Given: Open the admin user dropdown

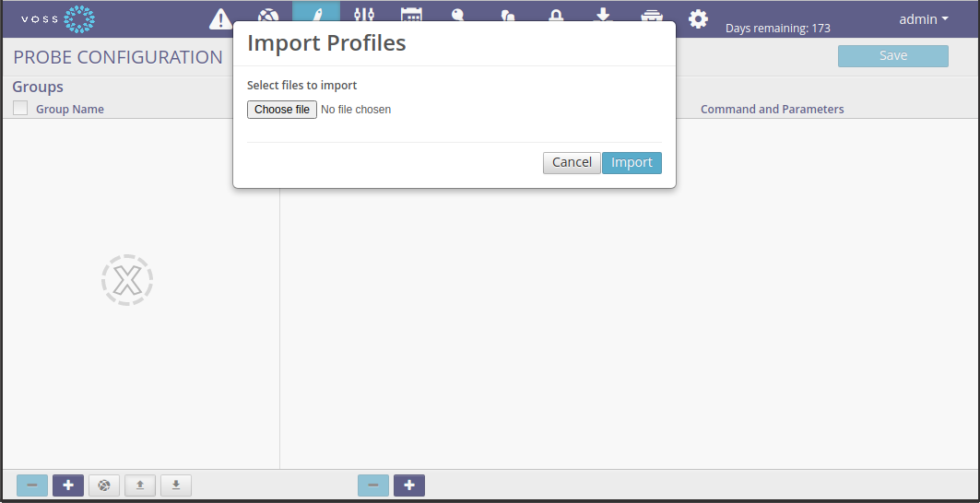Looking at the screenshot, I should click(x=923, y=19).
